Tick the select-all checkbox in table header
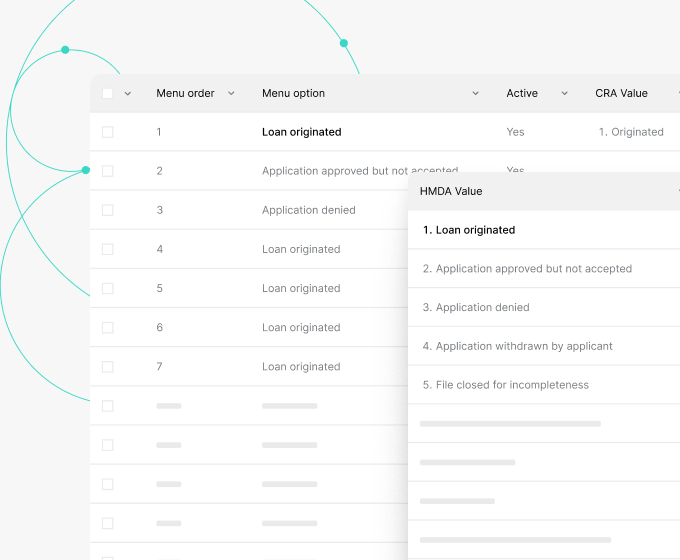This screenshot has height=560, width=680. tap(108, 93)
